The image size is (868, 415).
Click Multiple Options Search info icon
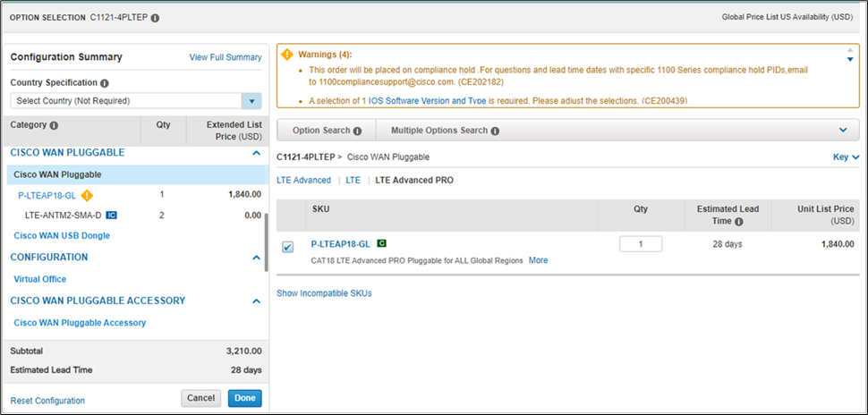click(x=495, y=131)
